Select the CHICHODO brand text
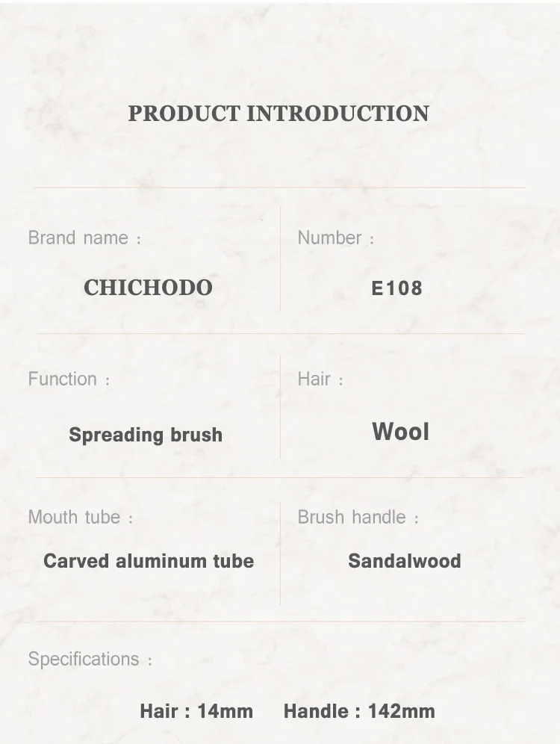 click(x=148, y=288)
